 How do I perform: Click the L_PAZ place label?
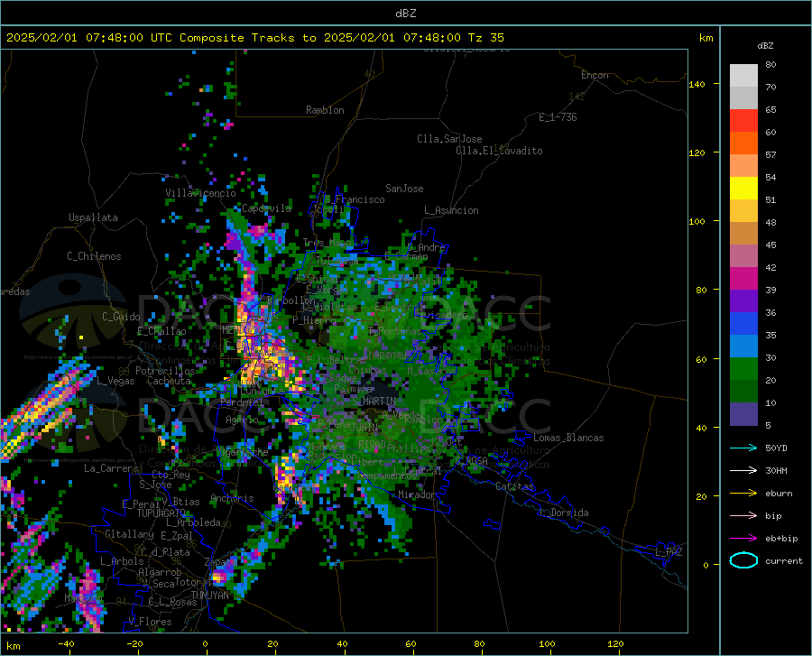click(x=669, y=552)
